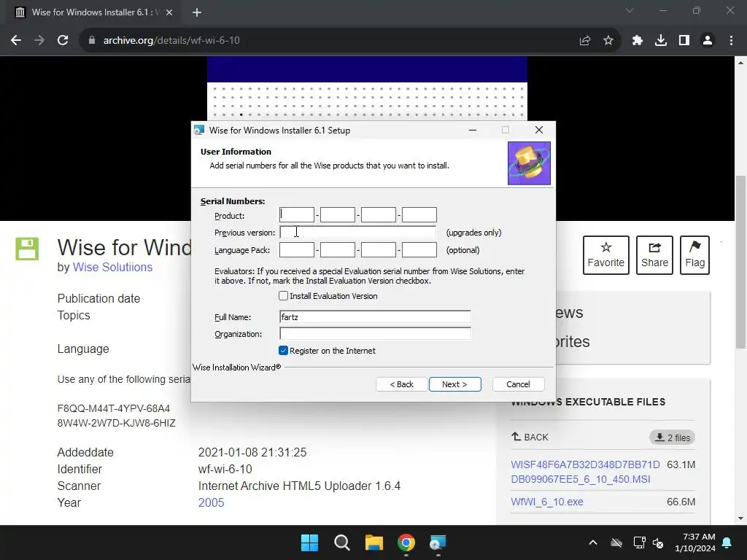747x560 pixels.
Task: Click the browser forward arrow
Action: pyautogui.click(x=39, y=41)
